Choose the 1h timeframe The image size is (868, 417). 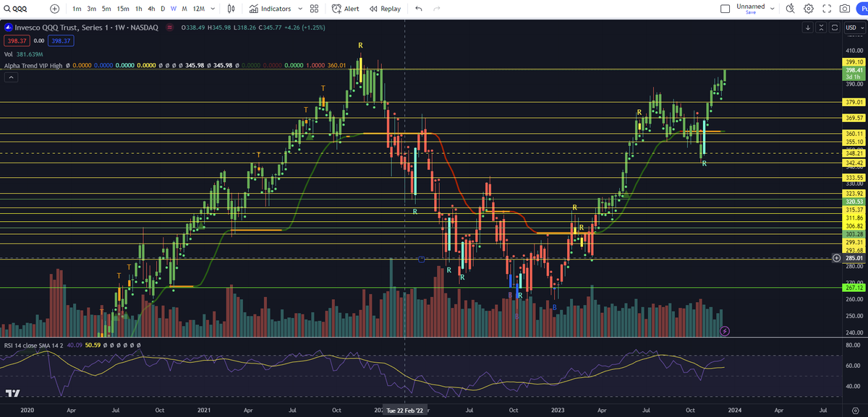(138, 9)
